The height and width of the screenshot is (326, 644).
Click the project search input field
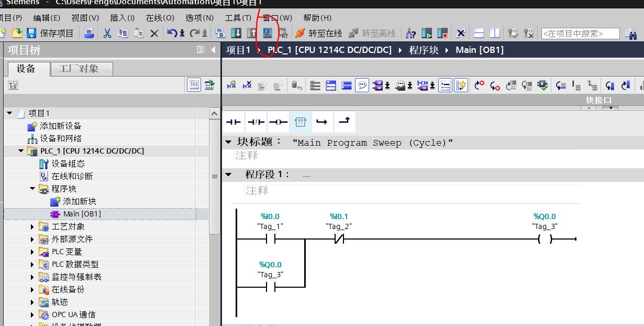(580, 34)
